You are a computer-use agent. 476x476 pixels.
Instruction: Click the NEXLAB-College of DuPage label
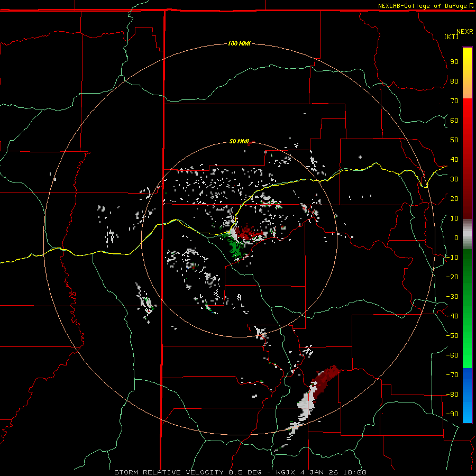click(x=423, y=6)
